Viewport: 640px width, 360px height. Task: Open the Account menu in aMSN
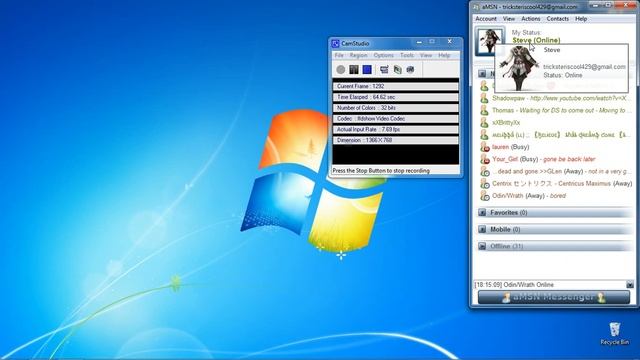coord(486,19)
